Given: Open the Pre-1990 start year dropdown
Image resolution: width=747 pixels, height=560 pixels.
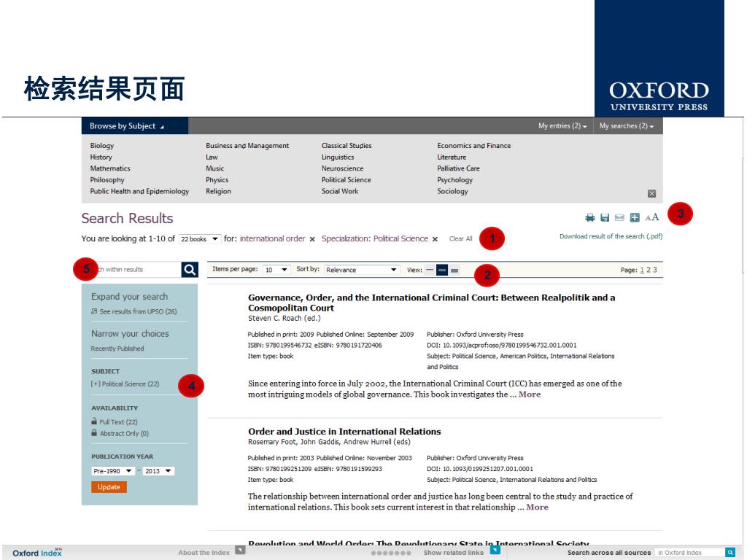Looking at the screenshot, I should (113, 471).
